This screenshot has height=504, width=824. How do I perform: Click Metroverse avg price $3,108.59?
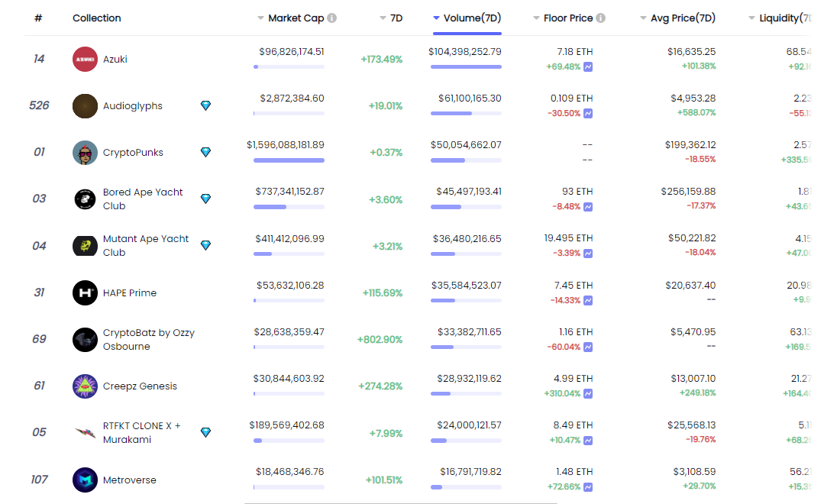point(695,471)
